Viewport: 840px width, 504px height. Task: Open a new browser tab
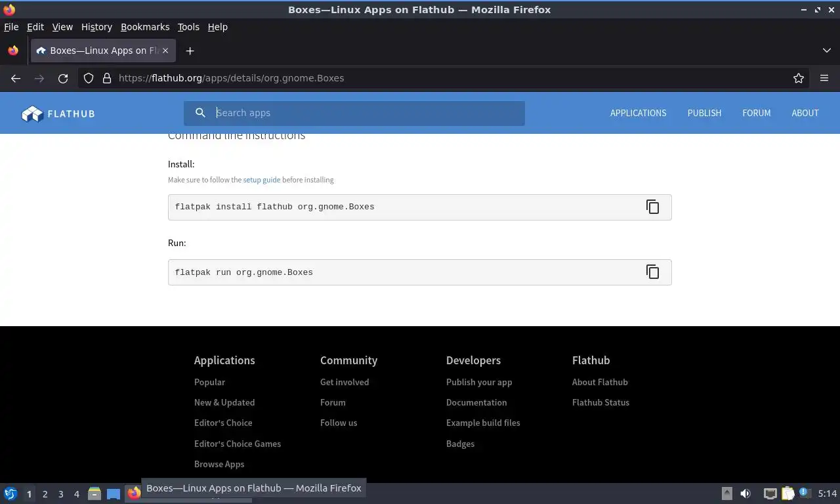click(x=190, y=51)
